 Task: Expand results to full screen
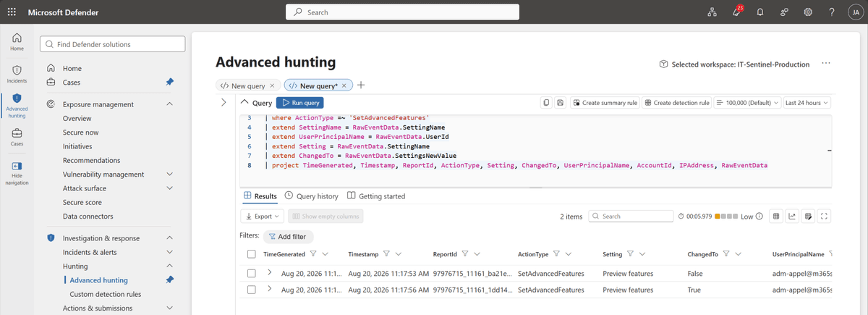point(824,216)
